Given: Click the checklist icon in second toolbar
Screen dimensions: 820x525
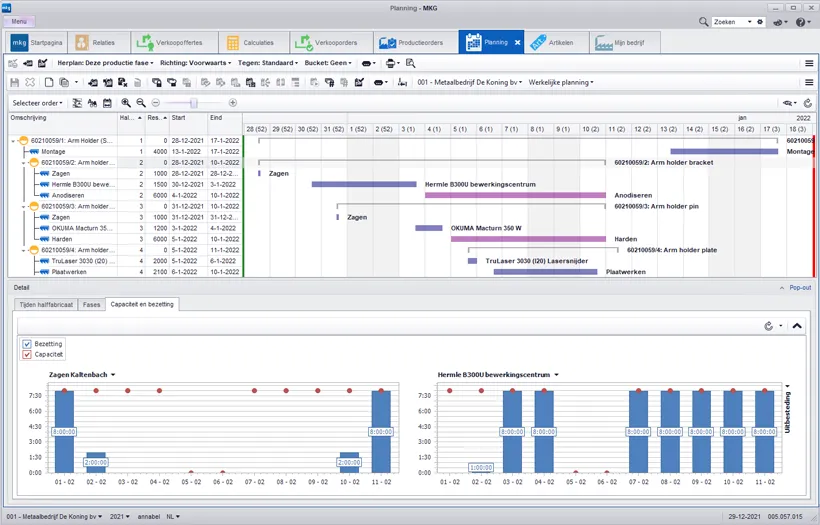Looking at the screenshot, I should [x=359, y=83].
